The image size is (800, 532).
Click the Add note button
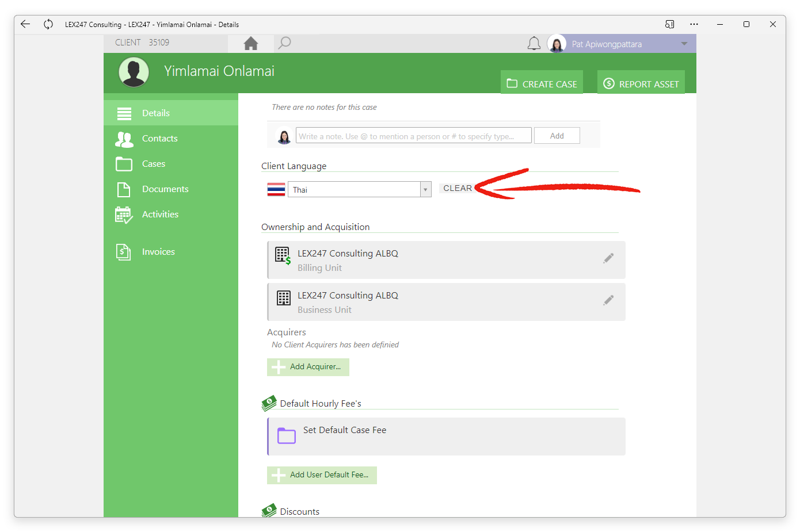point(557,136)
